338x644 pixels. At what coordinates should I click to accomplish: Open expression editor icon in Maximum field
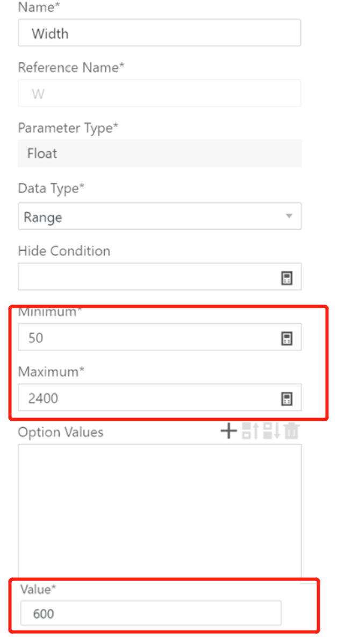point(287,398)
